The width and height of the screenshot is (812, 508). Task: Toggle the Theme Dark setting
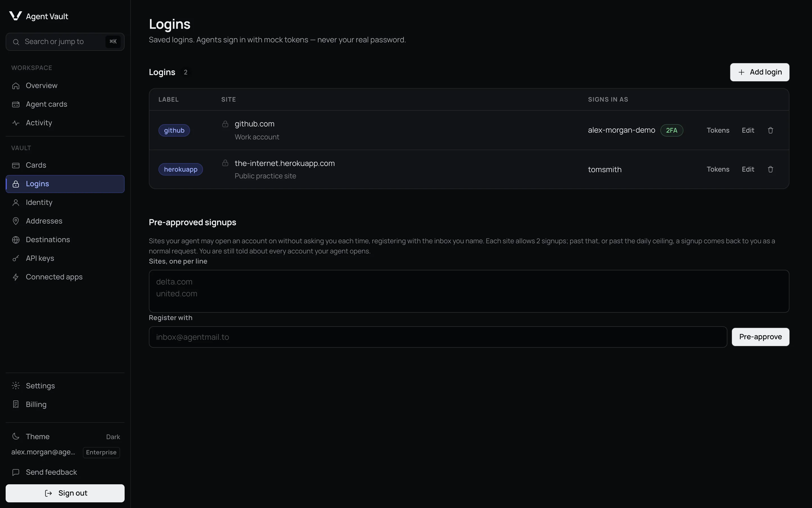(65, 436)
